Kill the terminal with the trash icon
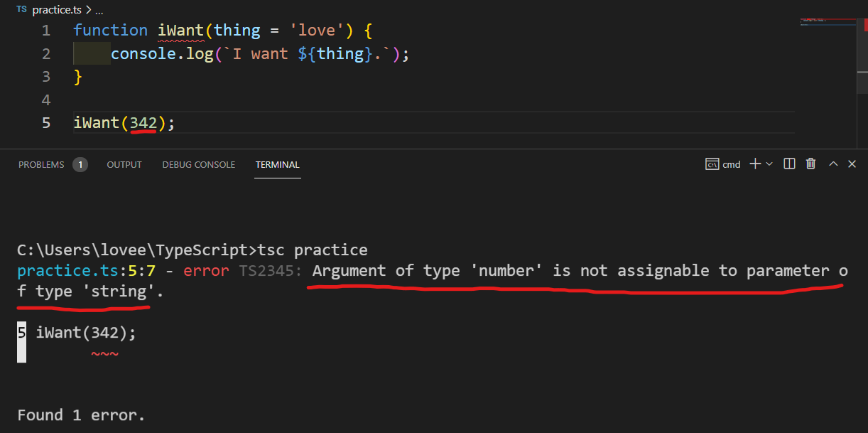 point(810,164)
